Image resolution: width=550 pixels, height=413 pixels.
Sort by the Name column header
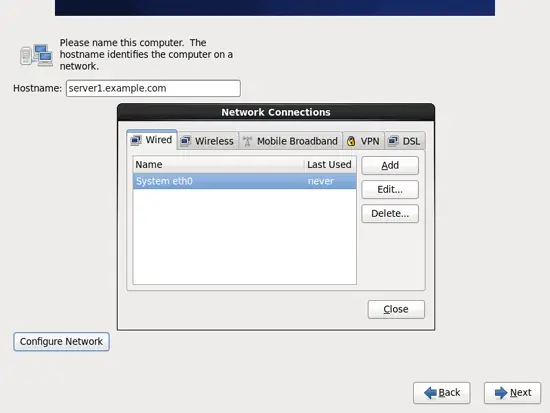pyautogui.click(x=219, y=165)
